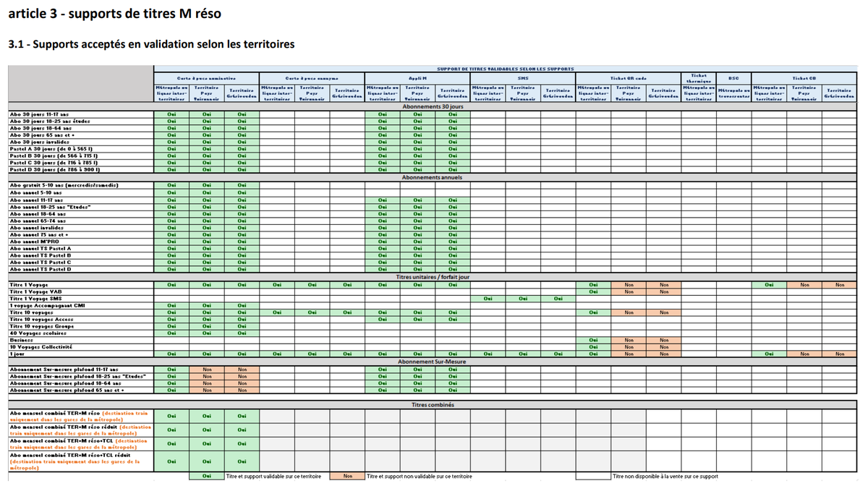Click the row label 'Abo annuel 5-10 ans'
Screen dimensions: 868x499
coord(35,192)
